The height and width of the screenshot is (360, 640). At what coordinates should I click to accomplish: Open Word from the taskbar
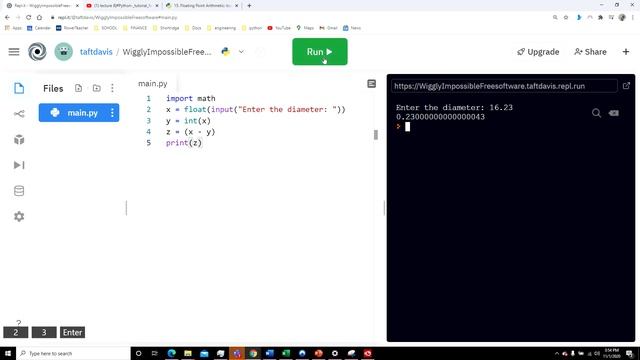pos(269,353)
